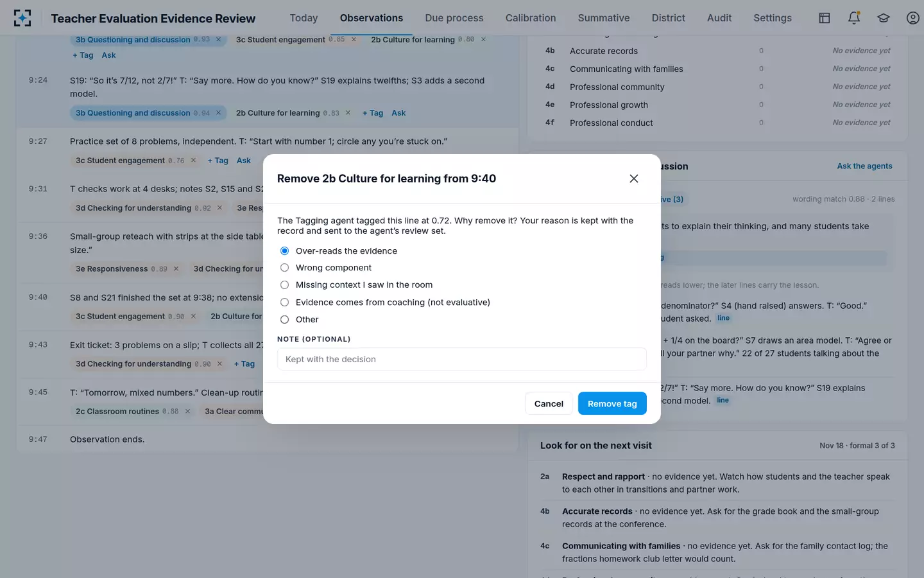This screenshot has height=578, width=924.
Task: Open the layout panel icon in header
Action: pos(825,18)
